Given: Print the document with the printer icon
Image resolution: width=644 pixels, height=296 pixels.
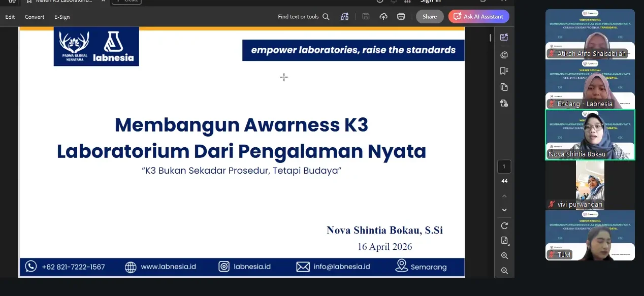Looking at the screenshot, I should pos(401,16).
